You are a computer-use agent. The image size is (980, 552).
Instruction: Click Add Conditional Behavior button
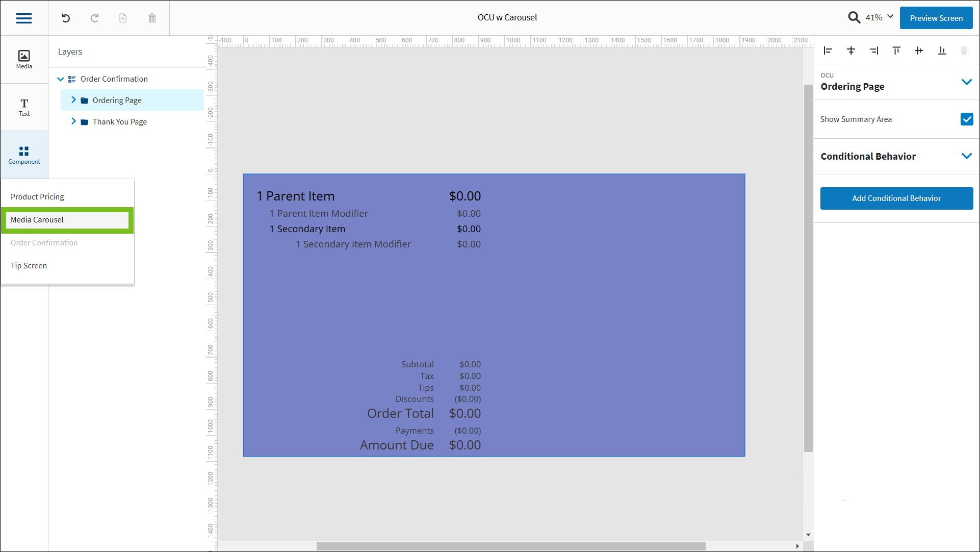coord(896,198)
